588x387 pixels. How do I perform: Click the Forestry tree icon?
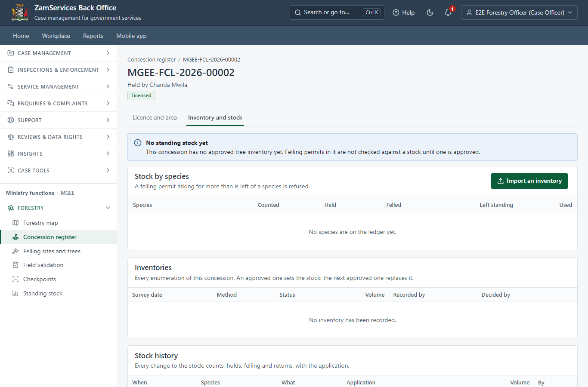[11, 208]
